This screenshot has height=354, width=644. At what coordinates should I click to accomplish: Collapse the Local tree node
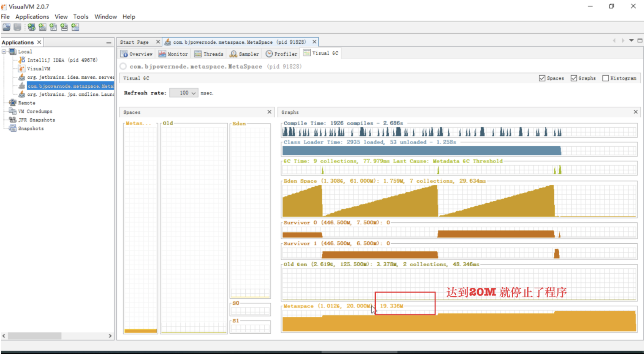[x=4, y=51]
